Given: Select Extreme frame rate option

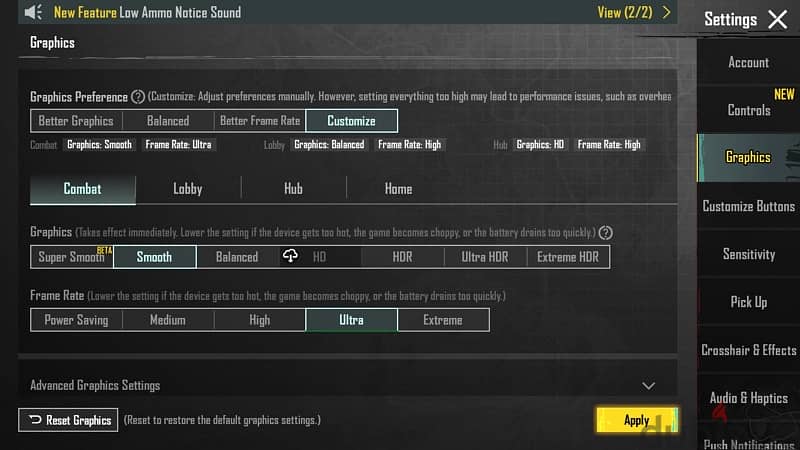Looking at the screenshot, I should [443, 320].
